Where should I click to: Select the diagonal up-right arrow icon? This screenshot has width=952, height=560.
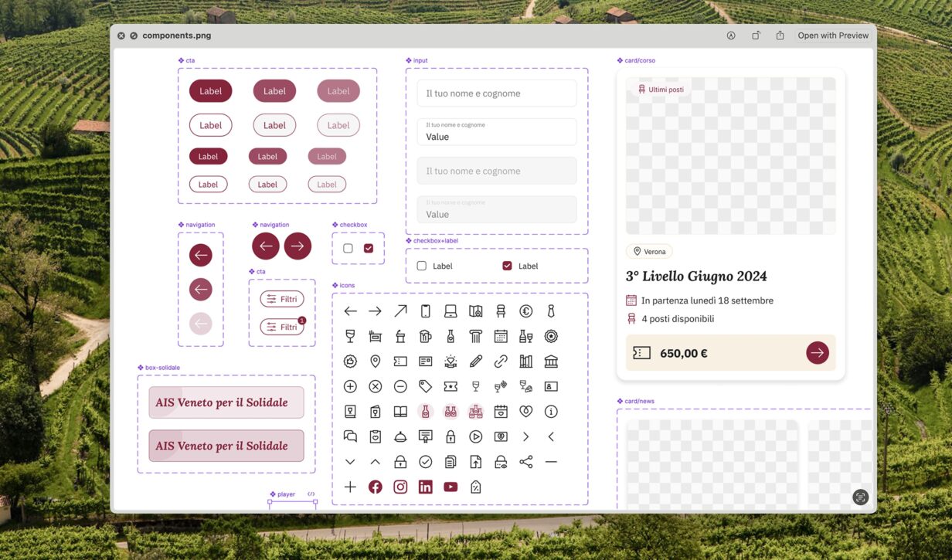400,311
